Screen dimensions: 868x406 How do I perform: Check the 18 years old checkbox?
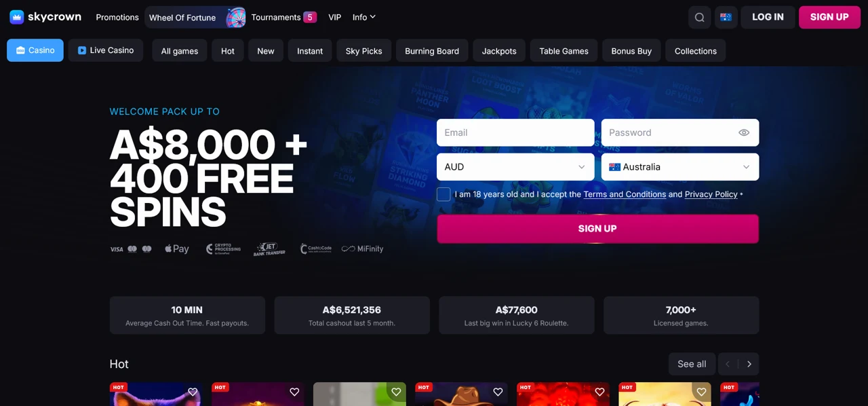click(x=443, y=194)
